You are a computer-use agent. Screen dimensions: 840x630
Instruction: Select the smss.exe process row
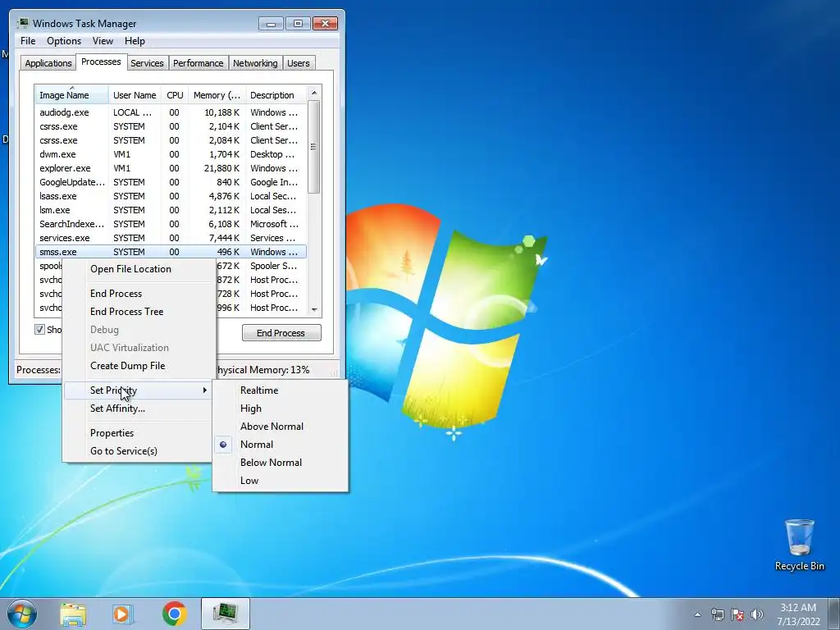[171, 252]
